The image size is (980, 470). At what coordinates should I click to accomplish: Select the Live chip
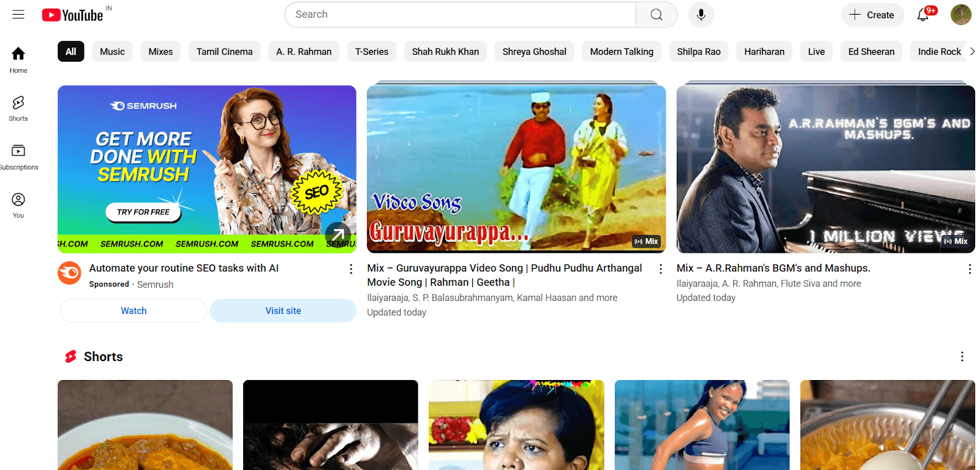[816, 51]
